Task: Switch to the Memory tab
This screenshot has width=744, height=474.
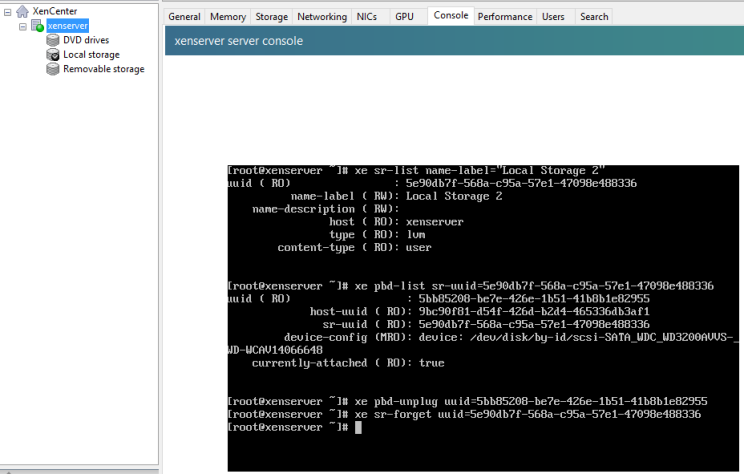Action: 227,17
